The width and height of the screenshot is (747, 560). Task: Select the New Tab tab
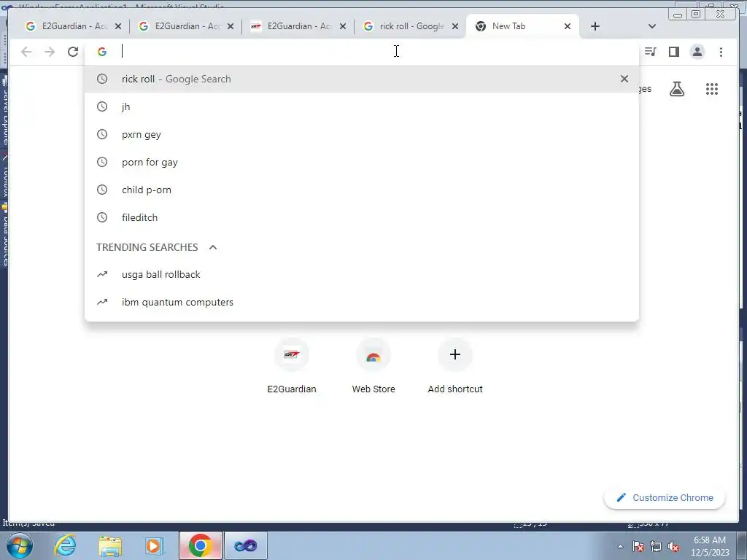(522, 26)
